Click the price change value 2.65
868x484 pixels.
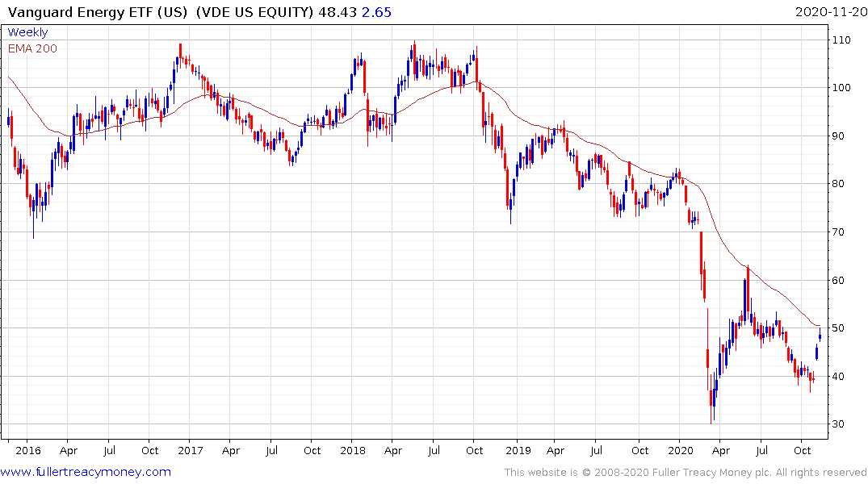376,12
